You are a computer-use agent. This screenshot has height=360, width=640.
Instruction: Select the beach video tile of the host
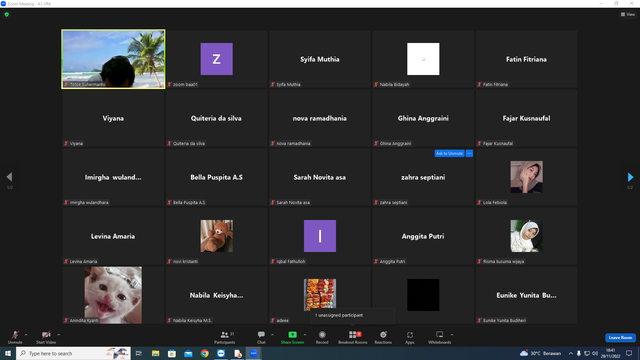[113, 59]
